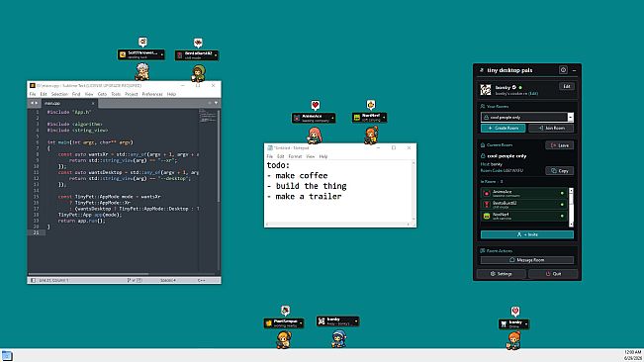Open the Format menu in Notepad
644x362 pixels.
click(295, 156)
